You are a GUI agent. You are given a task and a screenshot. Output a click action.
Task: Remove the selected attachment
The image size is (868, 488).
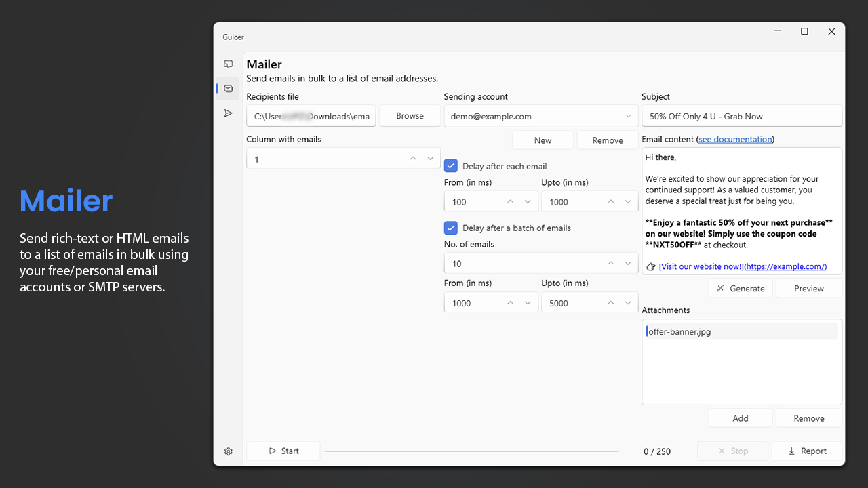pos(809,418)
